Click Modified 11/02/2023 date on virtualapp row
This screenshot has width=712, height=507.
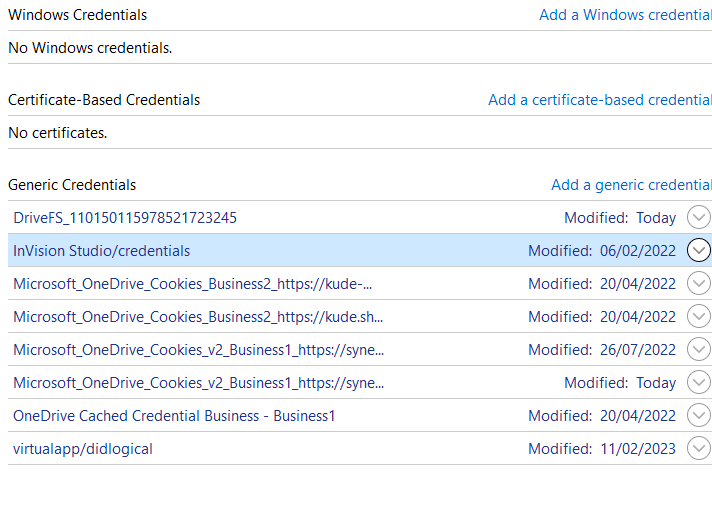click(602, 449)
